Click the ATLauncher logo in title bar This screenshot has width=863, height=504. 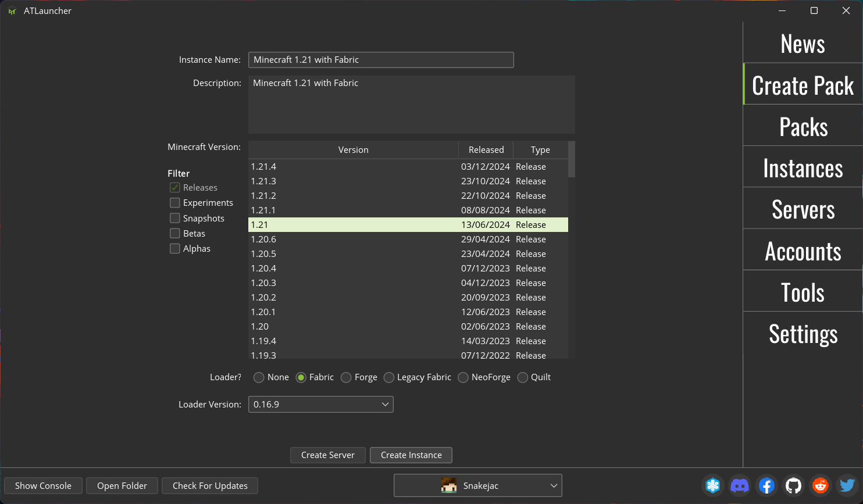[12, 11]
